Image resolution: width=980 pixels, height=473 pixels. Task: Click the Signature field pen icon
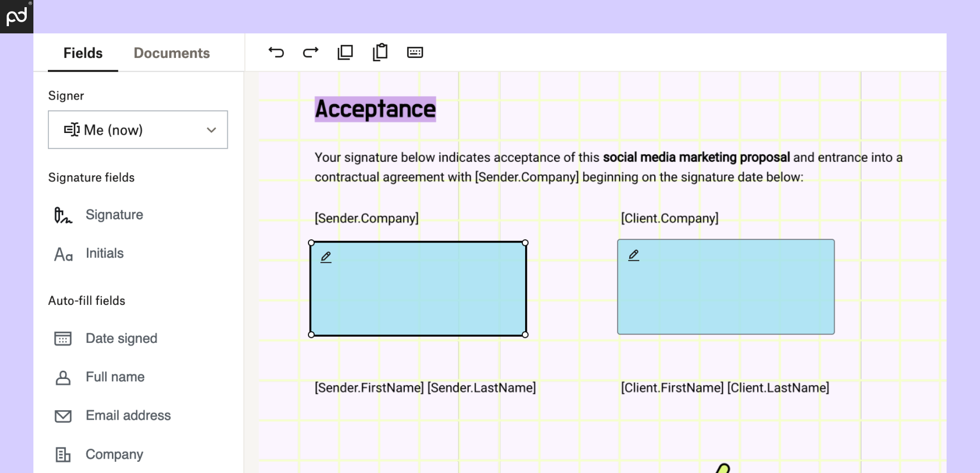pos(63,215)
